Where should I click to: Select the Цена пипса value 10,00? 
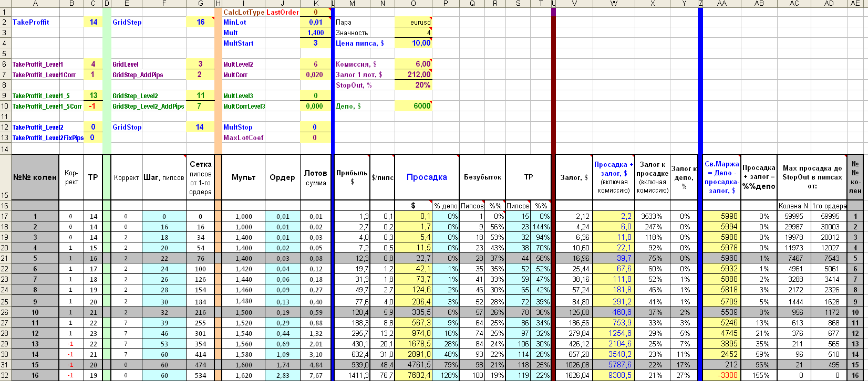coord(414,44)
